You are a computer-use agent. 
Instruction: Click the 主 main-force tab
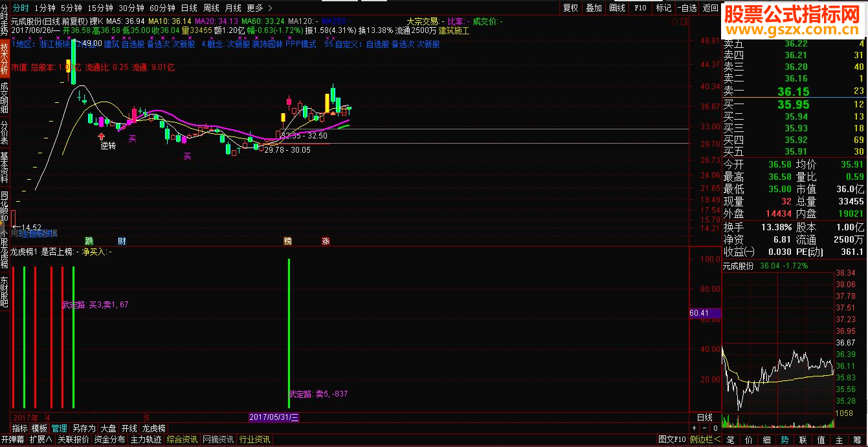[839, 440]
